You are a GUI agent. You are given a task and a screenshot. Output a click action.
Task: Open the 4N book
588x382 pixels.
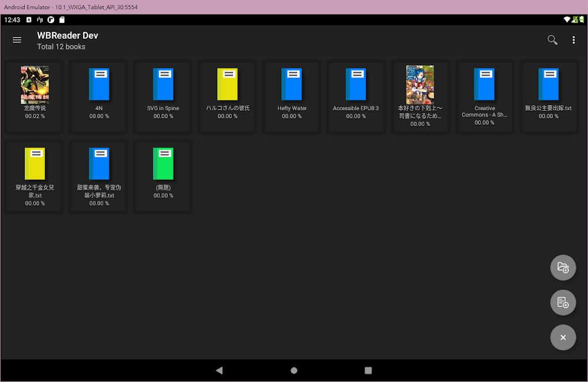99,85
